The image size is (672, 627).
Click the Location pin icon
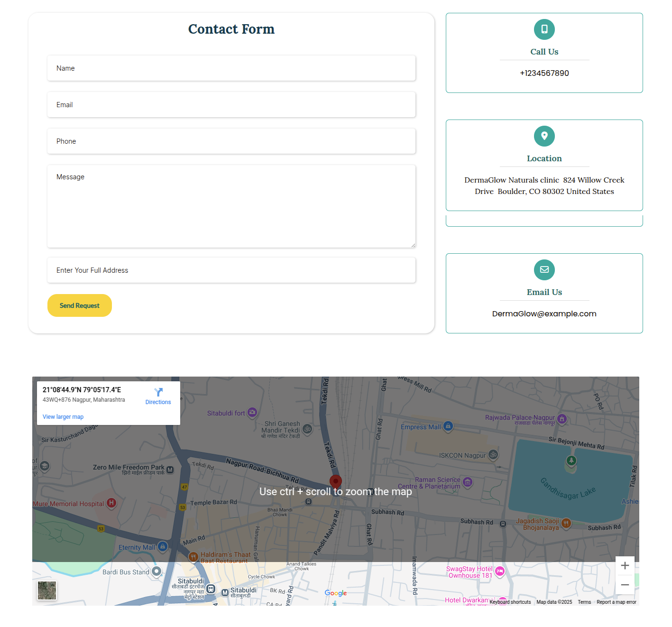[544, 136]
